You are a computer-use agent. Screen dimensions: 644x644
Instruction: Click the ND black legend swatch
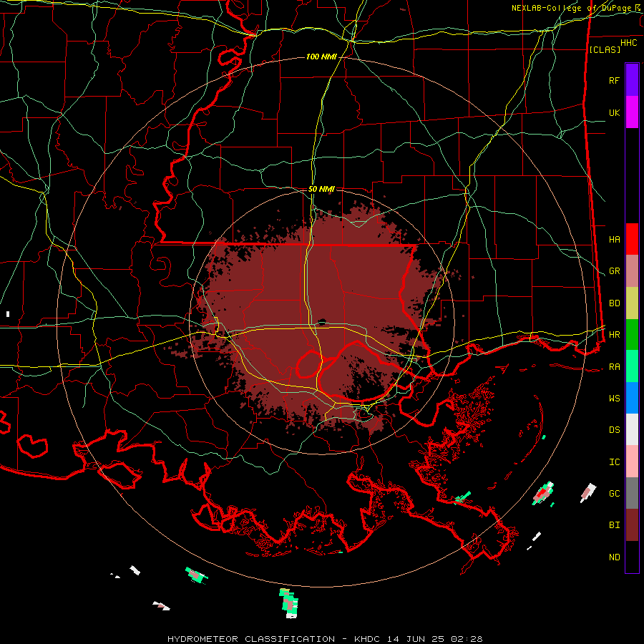632,557
